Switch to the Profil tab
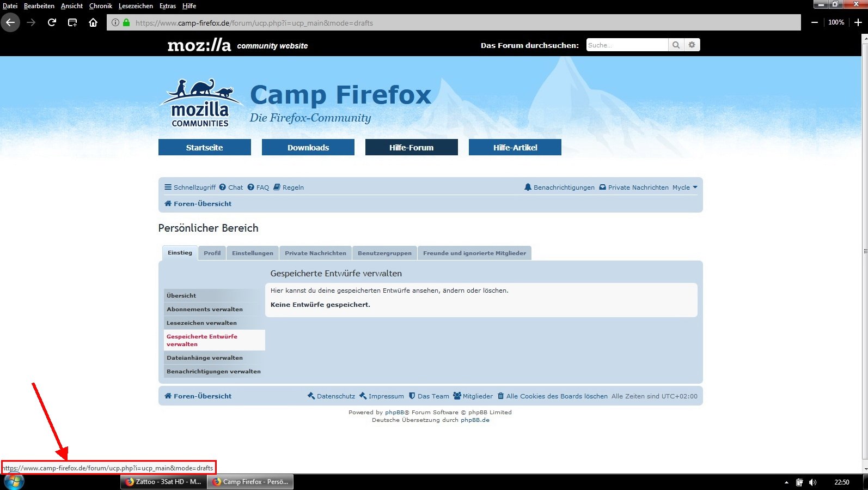 point(212,253)
